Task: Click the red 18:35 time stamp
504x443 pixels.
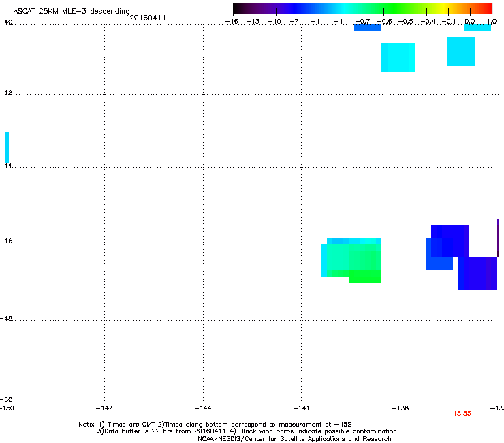Action: pyautogui.click(x=462, y=414)
